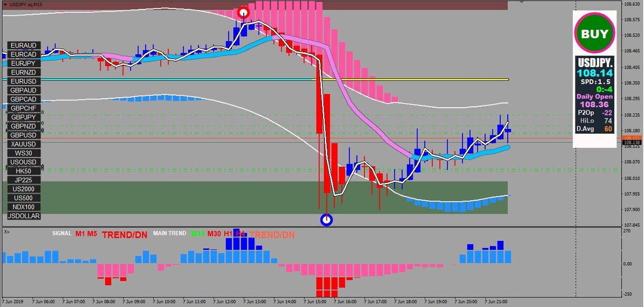Click the red sell signal circle marker
Viewport: 644px width, 307px height.
point(243,13)
